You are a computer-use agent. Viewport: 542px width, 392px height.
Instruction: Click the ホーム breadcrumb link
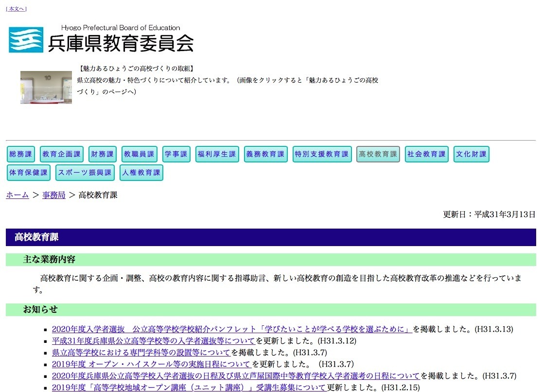pos(17,195)
